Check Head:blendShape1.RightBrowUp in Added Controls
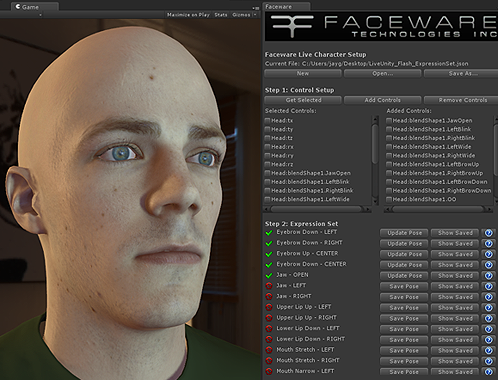 tap(389, 173)
